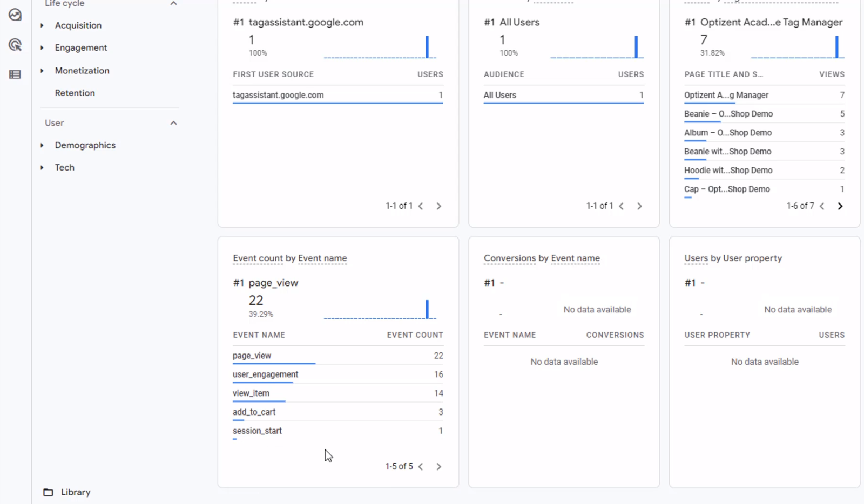Image resolution: width=864 pixels, height=504 pixels.
Task: Expand the Demographics reports
Action: tap(85, 145)
